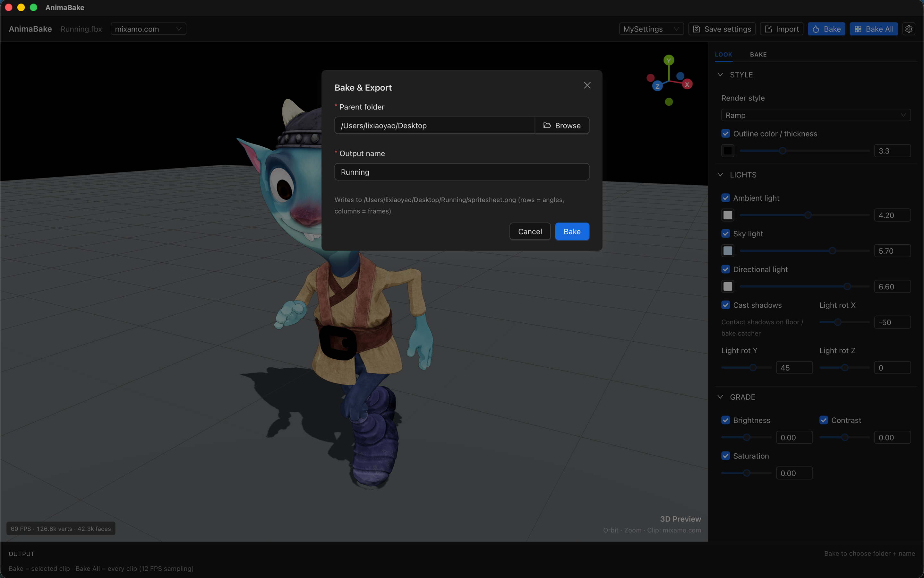
Task: Click the Contrast value field
Action: point(892,437)
